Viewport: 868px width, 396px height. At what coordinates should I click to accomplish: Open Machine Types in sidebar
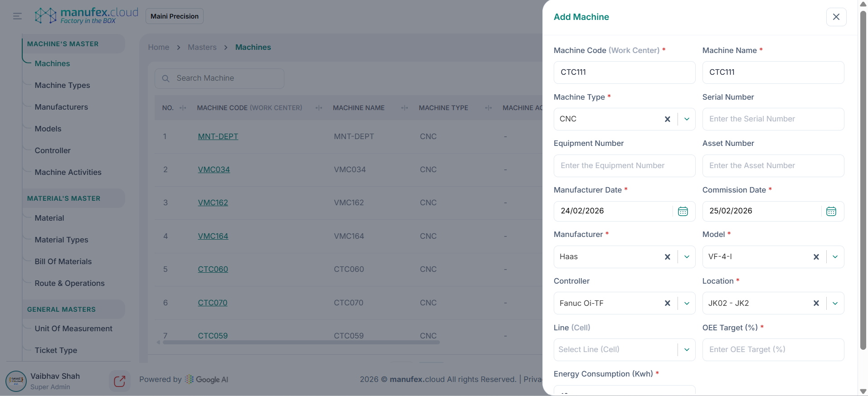(62, 85)
